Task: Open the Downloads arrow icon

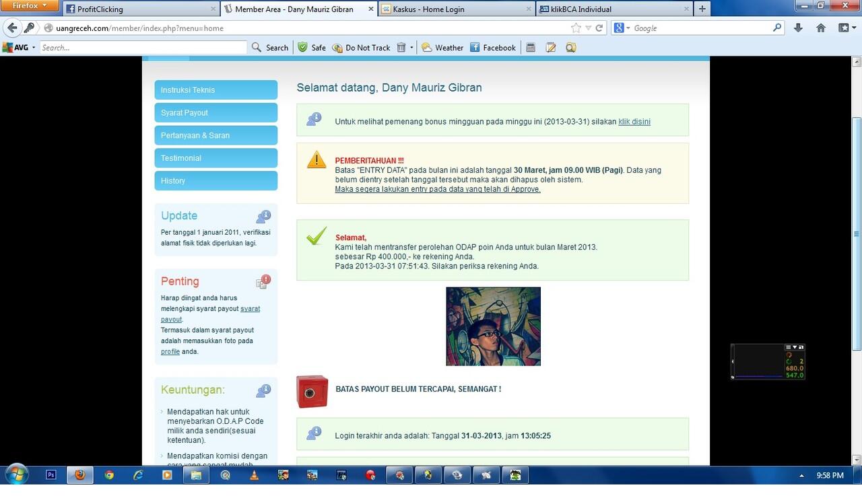Action: (x=798, y=28)
